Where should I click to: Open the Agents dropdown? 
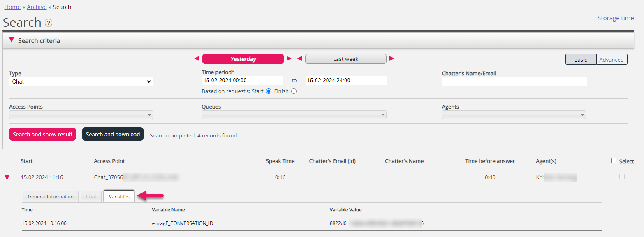[x=514, y=115]
